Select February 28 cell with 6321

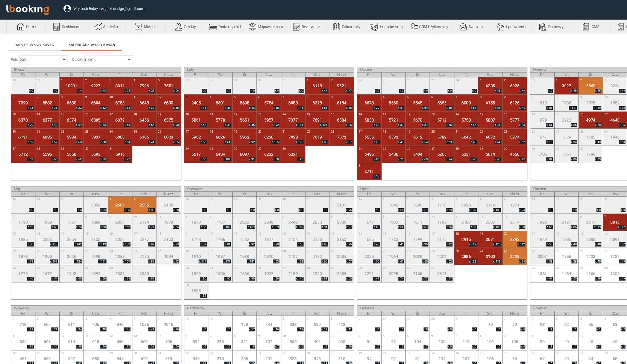(x=293, y=154)
